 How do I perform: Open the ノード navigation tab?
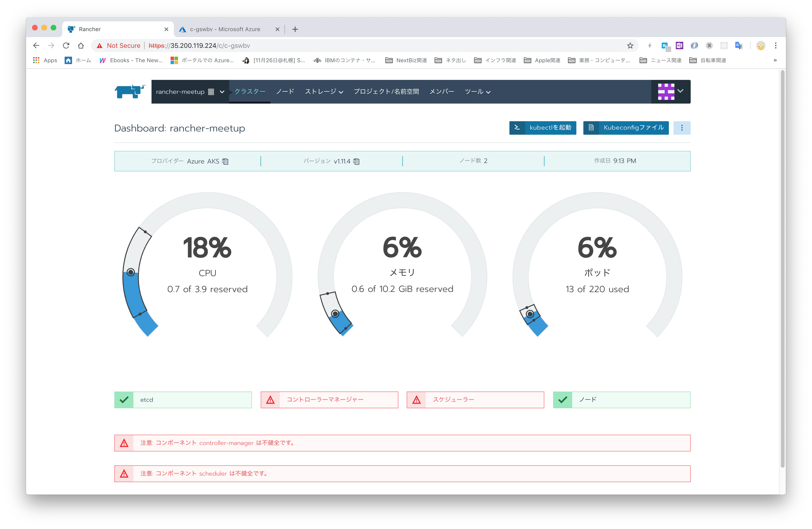285,91
